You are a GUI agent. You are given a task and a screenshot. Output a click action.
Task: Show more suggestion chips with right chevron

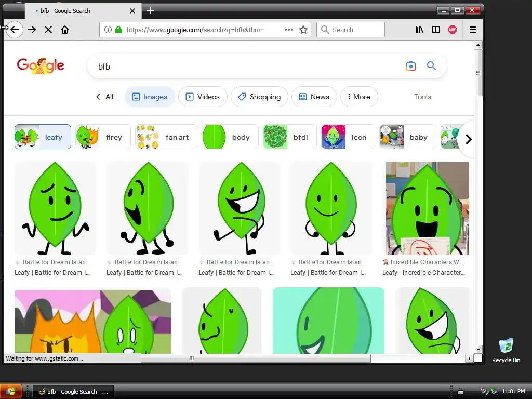click(469, 139)
